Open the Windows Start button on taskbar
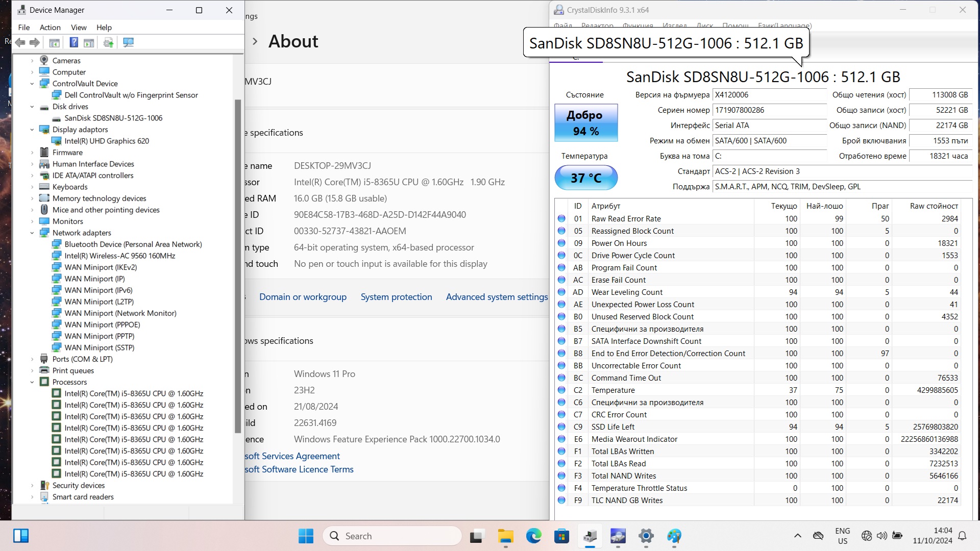 click(x=306, y=536)
